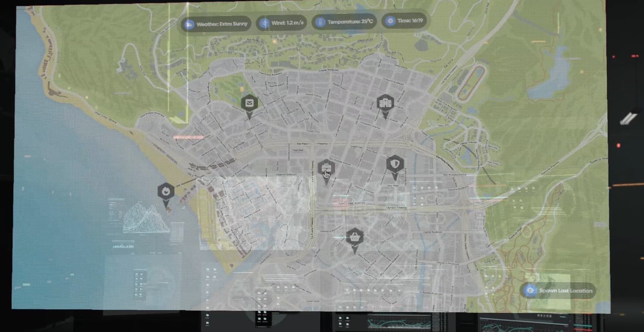
Task: Click the Spawn Last Location button
Action: click(x=558, y=290)
